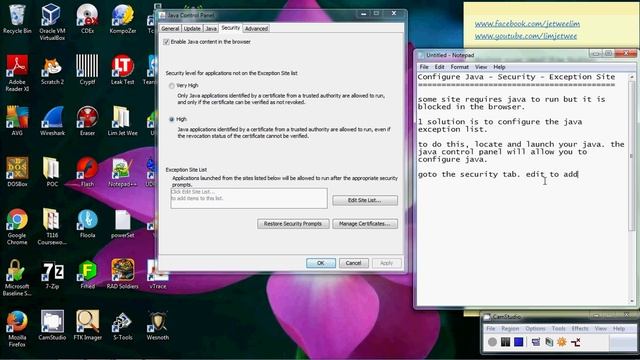Click the Notepad text after 'edit to add'
The height and width of the screenshot is (360, 640).
tap(579, 174)
